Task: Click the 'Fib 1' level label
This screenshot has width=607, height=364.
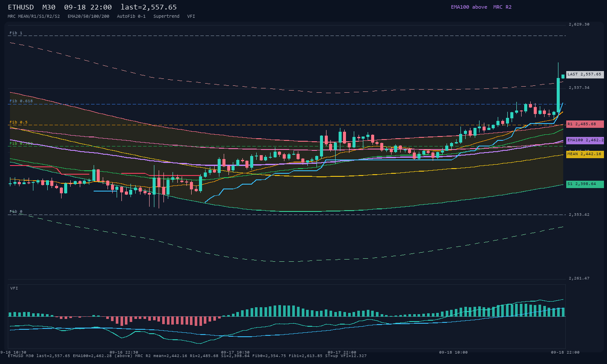Action: tap(16, 33)
